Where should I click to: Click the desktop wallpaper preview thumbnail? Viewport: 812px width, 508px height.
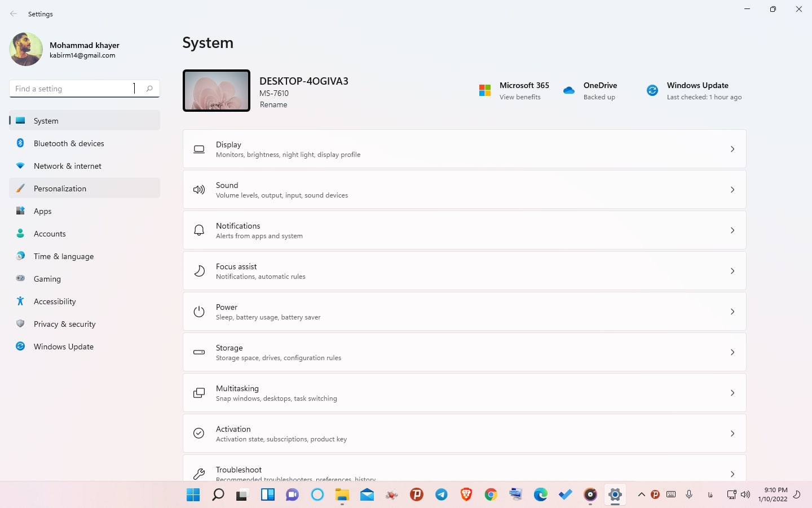(x=217, y=91)
